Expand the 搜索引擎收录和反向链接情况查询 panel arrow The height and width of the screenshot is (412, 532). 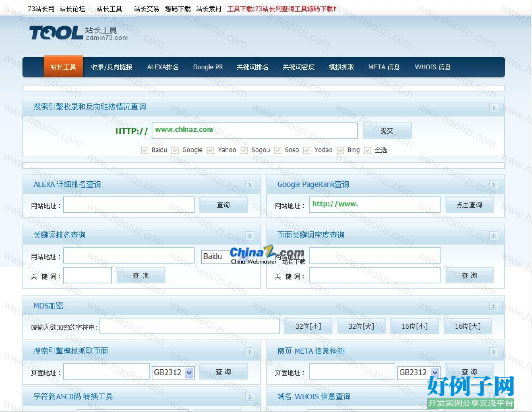pos(494,107)
